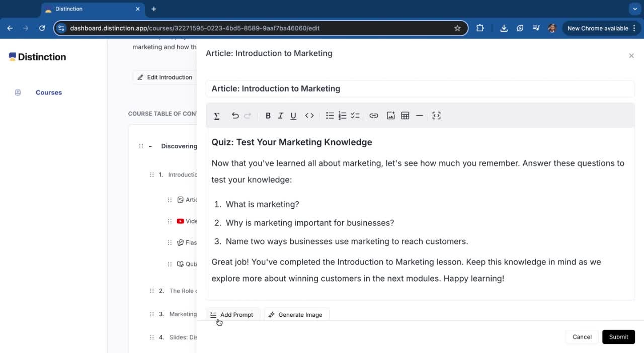The width and height of the screenshot is (644, 353).
Task: Click the Generate Image button
Action: click(296, 315)
